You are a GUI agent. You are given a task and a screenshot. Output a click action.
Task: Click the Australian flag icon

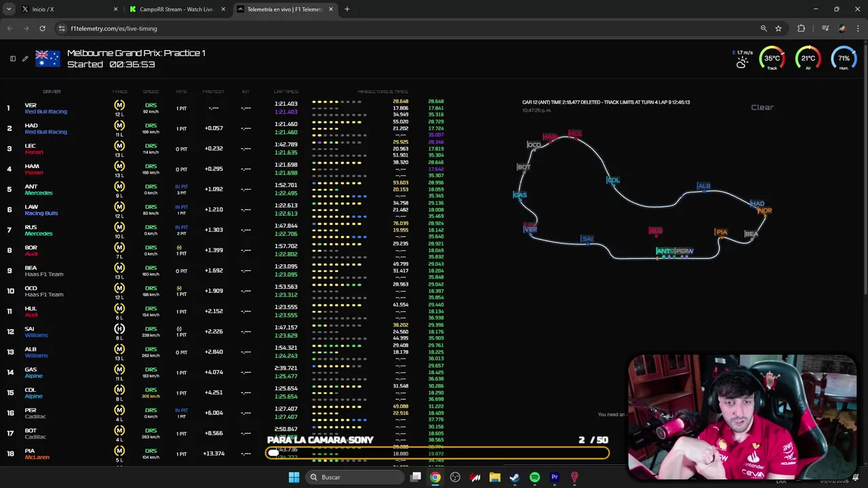pos(47,58)
